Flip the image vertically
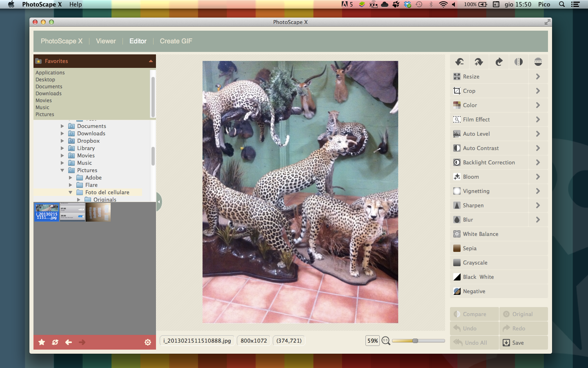Screen dimensions: 588x368 538,62
